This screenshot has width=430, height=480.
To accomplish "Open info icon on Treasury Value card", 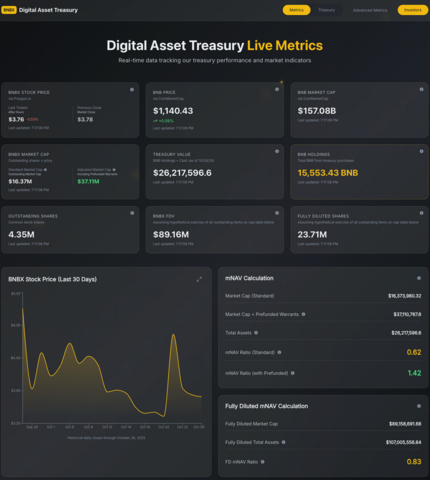I will (x=277, y=151).
